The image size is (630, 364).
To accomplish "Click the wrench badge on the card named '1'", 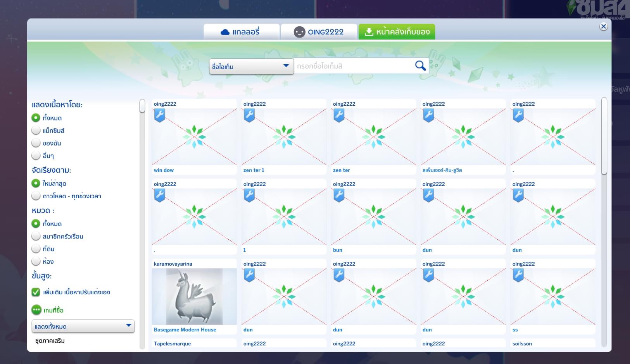I will (x=249, y=196).
